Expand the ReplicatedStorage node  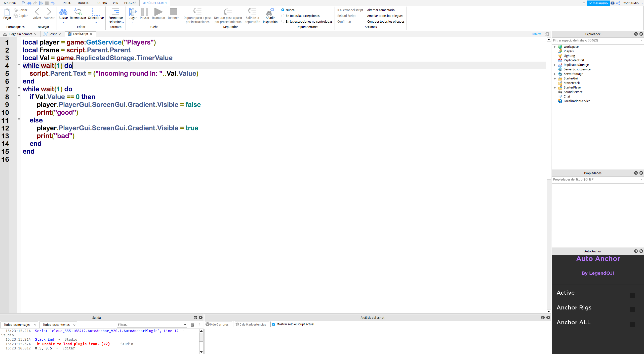tap(555, 65)
